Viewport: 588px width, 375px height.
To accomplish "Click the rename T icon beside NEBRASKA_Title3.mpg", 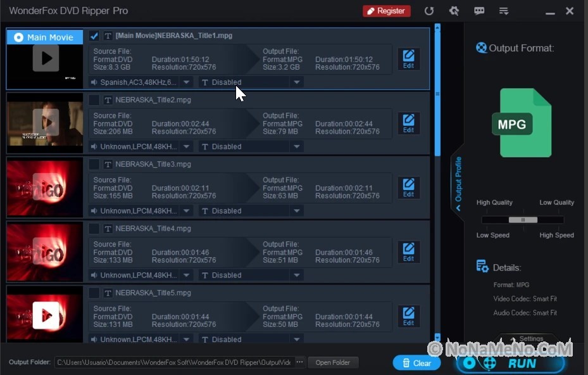I will coord(108,164).
